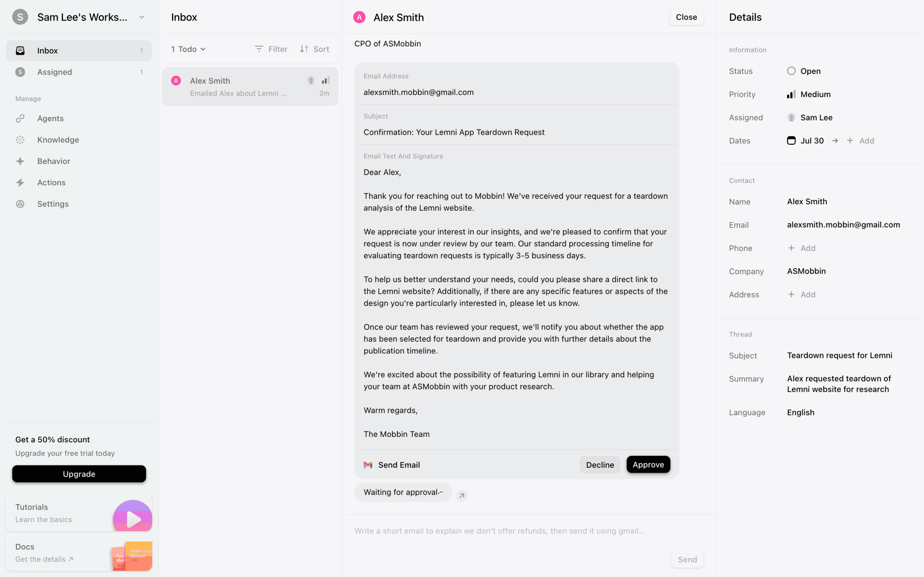Viewport: 924px width, 577px height.
Task: Open the Knowledge page
Action: (58, 140)
